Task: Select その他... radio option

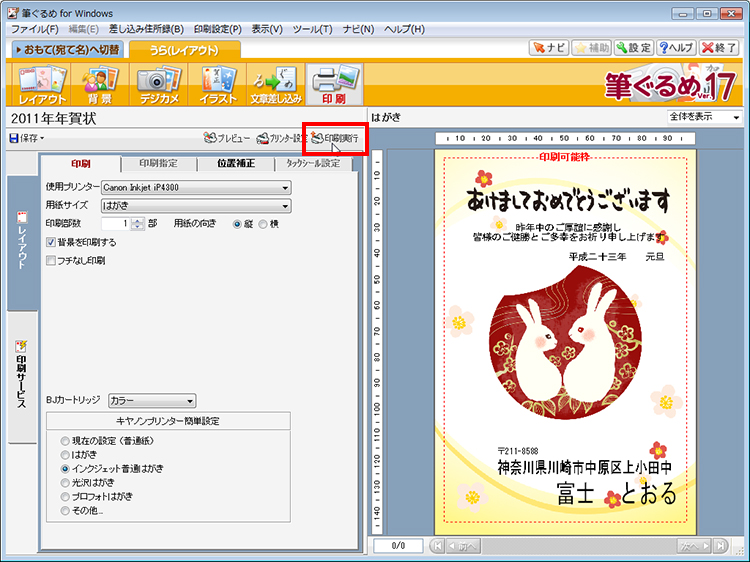Action: pos(65,511)
